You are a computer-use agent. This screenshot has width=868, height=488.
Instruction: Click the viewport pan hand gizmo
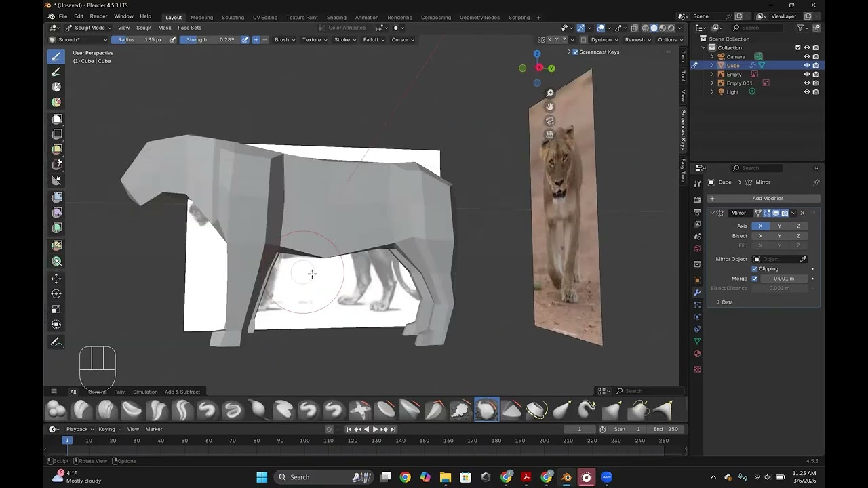point(550,106)
